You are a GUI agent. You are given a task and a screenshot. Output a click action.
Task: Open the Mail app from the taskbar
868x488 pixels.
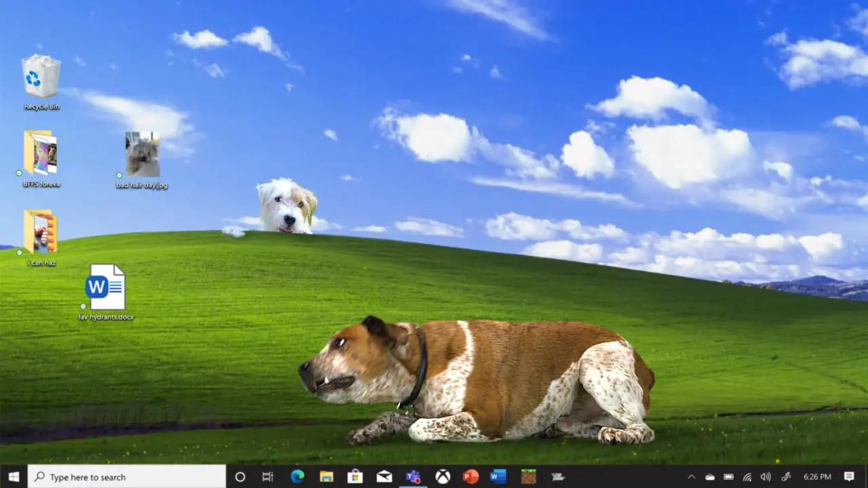(x=384, y=476)
